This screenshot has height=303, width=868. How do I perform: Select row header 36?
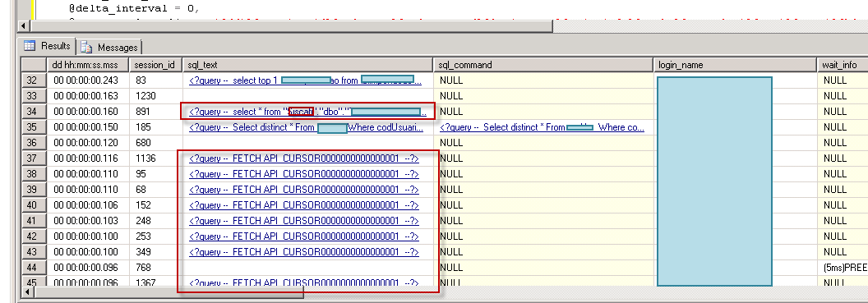pyautogui.click(x=33, y=143)
